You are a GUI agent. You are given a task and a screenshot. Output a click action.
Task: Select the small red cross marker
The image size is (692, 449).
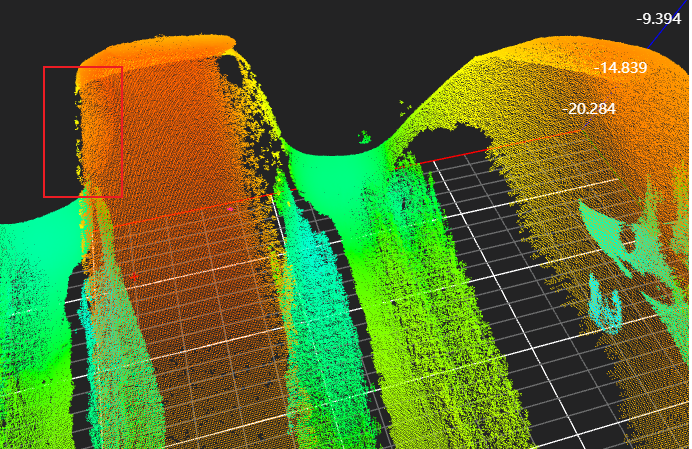click(x=134, y=277)
